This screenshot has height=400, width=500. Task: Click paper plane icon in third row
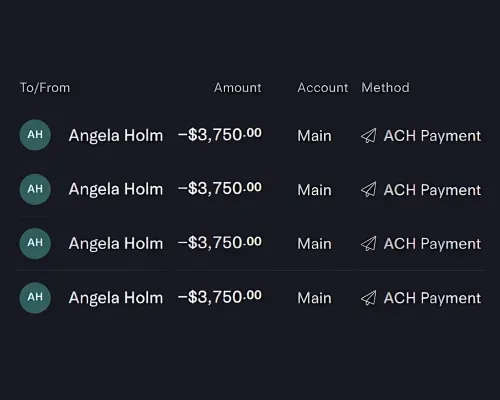pyautogui.click(x=369, y=244)
